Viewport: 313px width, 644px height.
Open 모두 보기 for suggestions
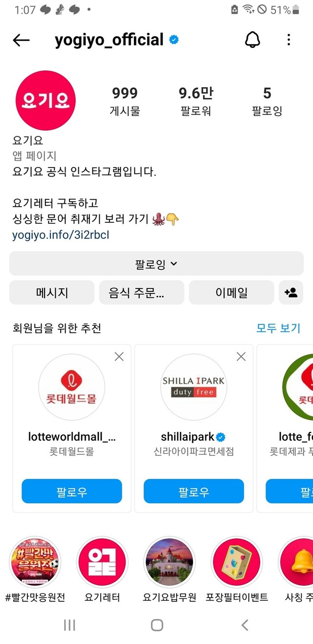[278, 328]
